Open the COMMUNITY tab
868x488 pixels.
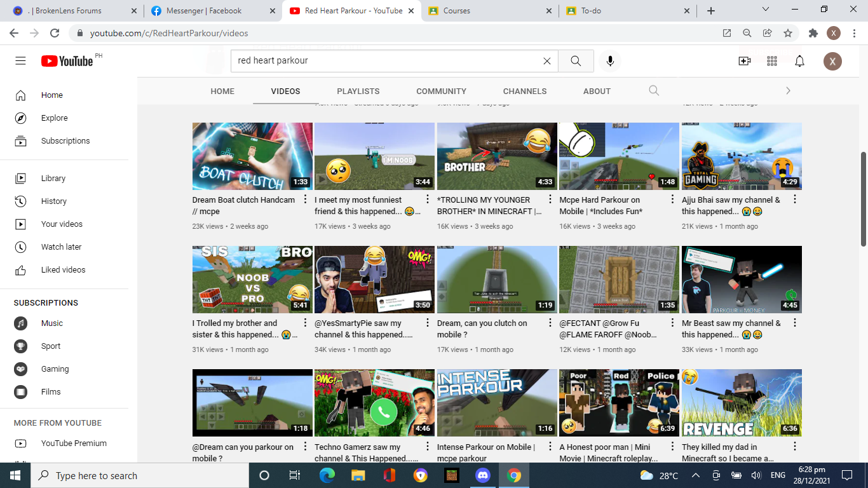(x=442, y=91)
